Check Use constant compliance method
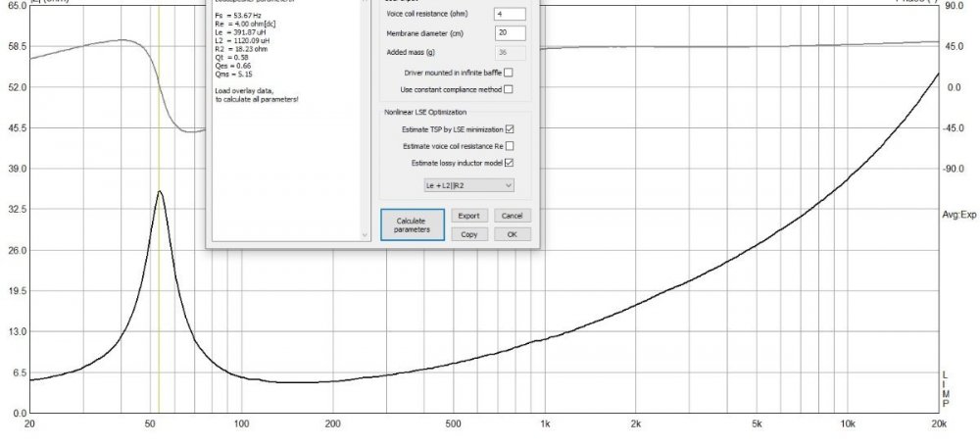Image resolution: width=980 pixels, height=447 pixels. [508, 89]
